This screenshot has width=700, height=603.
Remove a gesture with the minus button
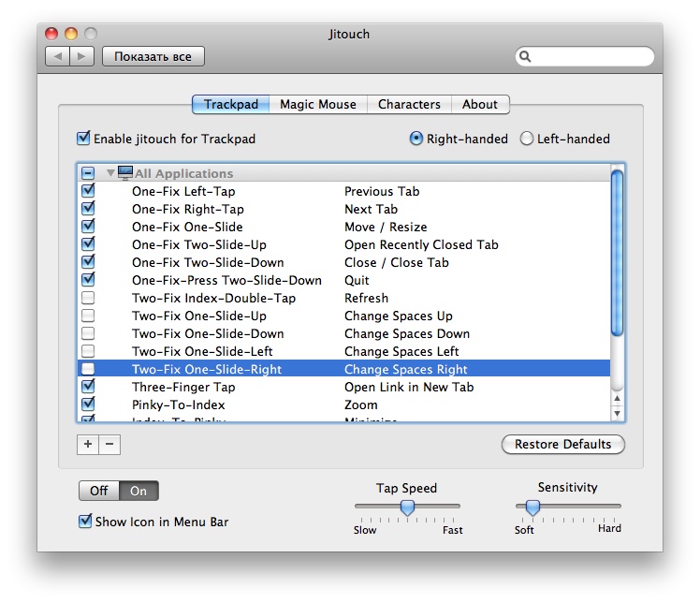point(109,445)
